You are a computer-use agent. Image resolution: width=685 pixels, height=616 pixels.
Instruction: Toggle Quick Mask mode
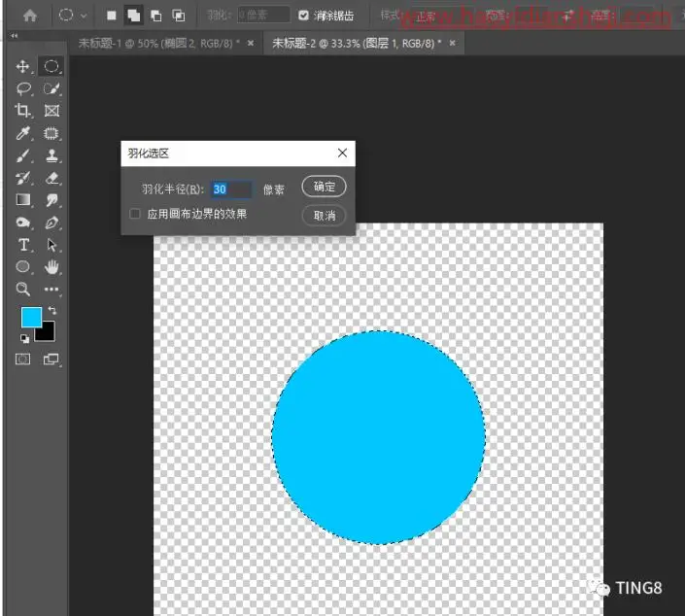(22, 359)
